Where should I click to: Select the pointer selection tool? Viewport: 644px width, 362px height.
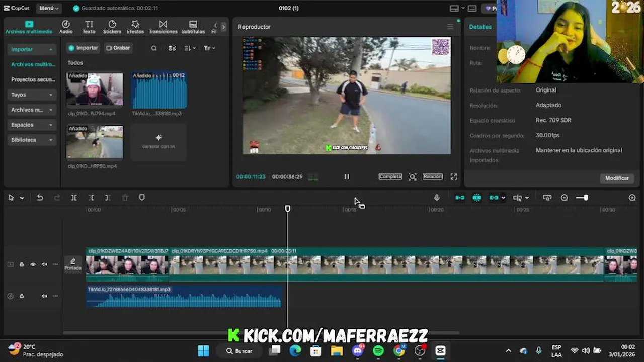pyautogui.click(x=11, y=198)
